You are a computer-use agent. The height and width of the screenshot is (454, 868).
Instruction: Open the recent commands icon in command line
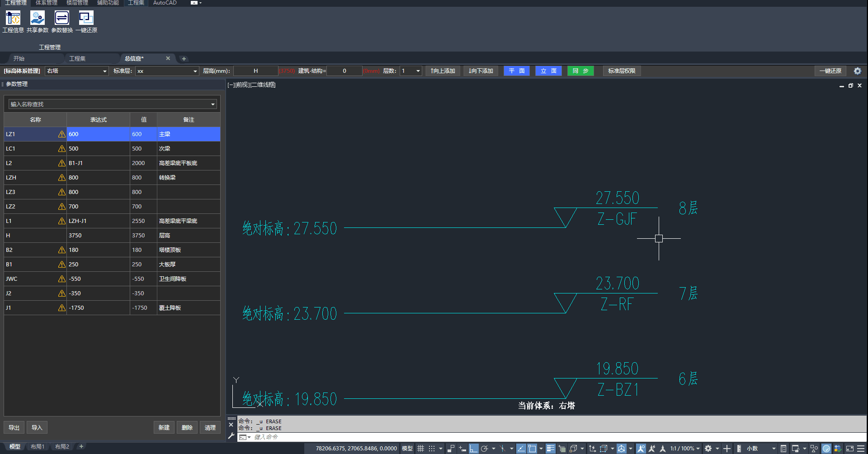pyautogui.click(x=244, y=437)
